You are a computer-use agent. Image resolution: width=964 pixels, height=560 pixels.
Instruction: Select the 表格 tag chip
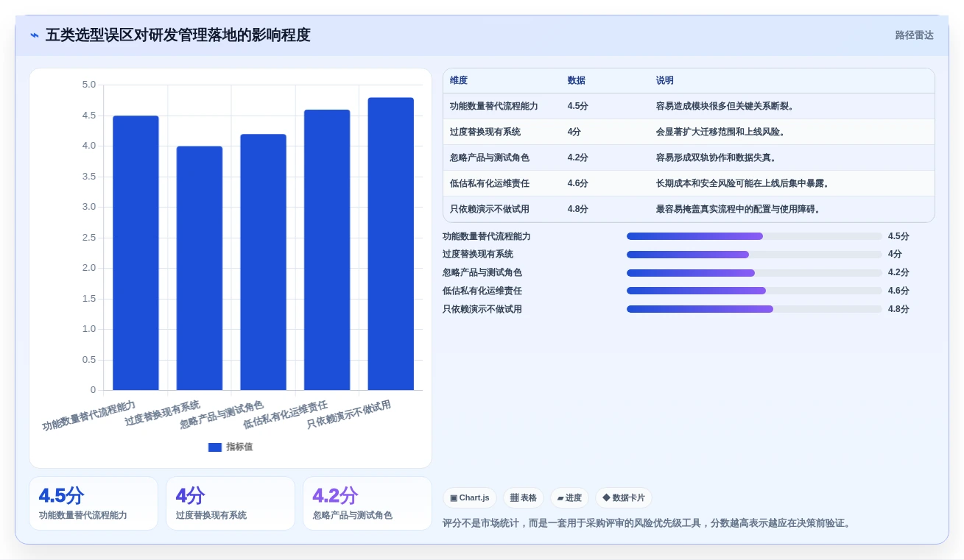[x=524, y=498]
